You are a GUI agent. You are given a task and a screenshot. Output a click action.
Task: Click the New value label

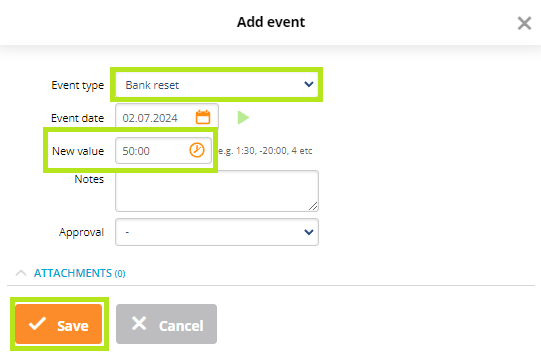(78, 151)
